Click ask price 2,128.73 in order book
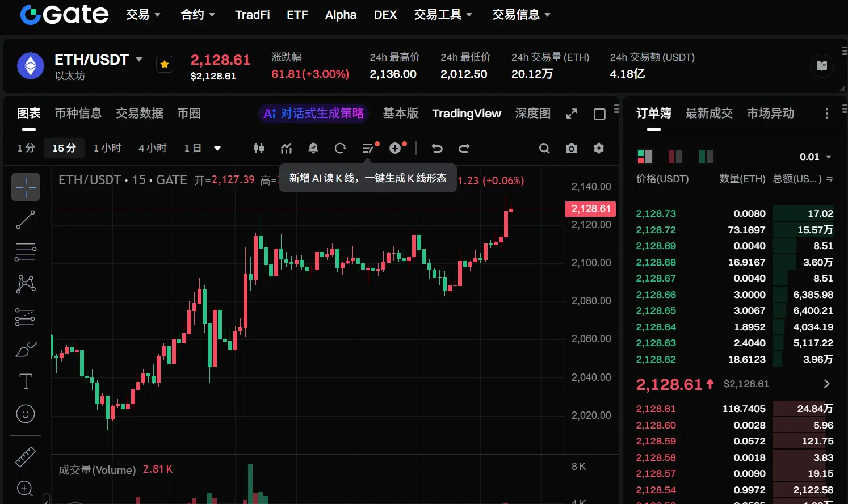The image size is (848, 504). pos(656,213)
